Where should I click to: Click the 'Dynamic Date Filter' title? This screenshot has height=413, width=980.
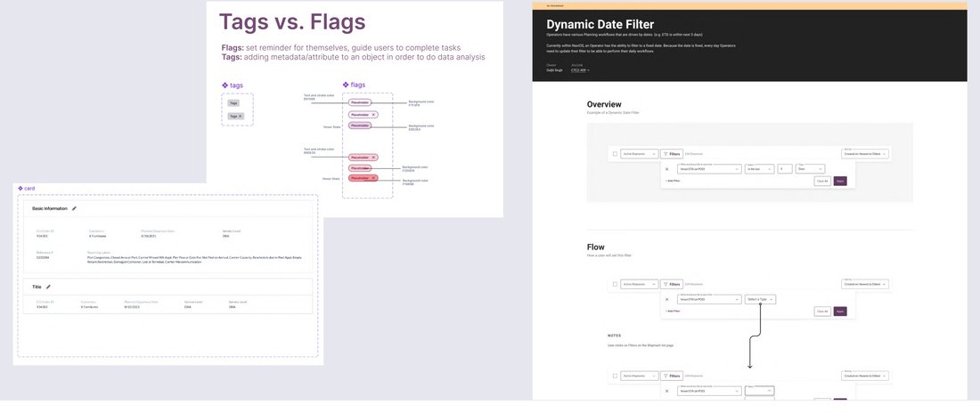pos(600,24)
